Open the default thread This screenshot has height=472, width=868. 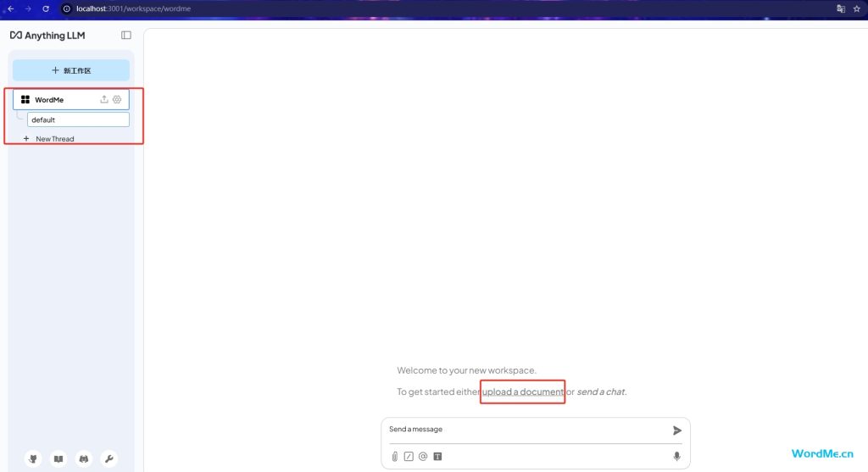click(78, 119)
